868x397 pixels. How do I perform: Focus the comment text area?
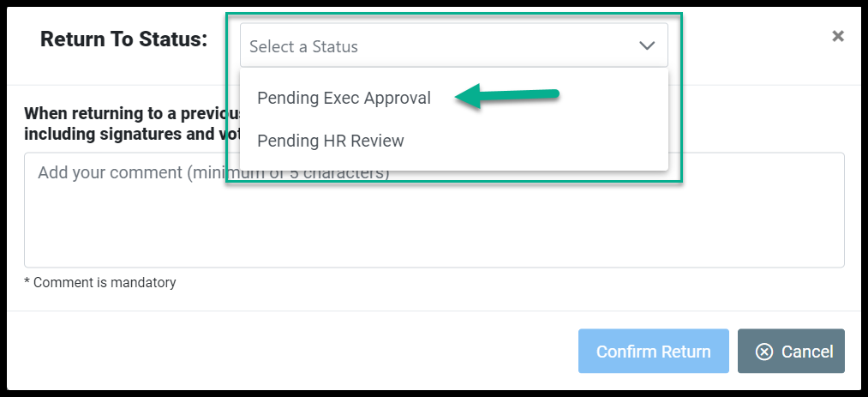pos(434,210)
